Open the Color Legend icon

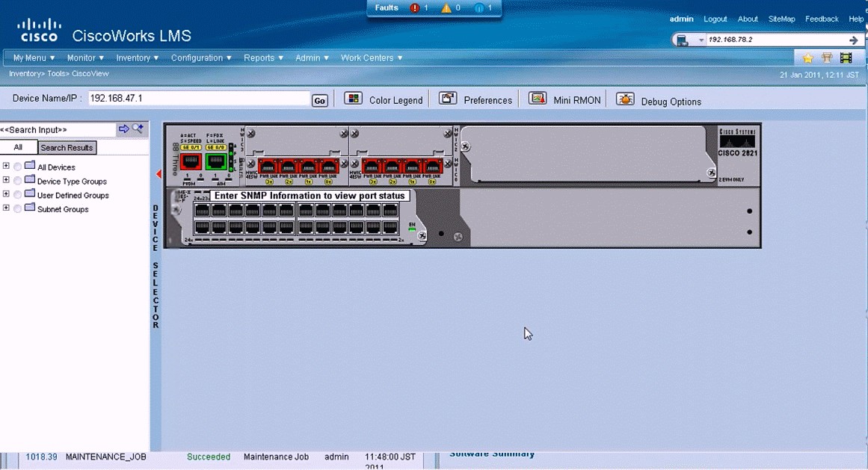[353, 99]
